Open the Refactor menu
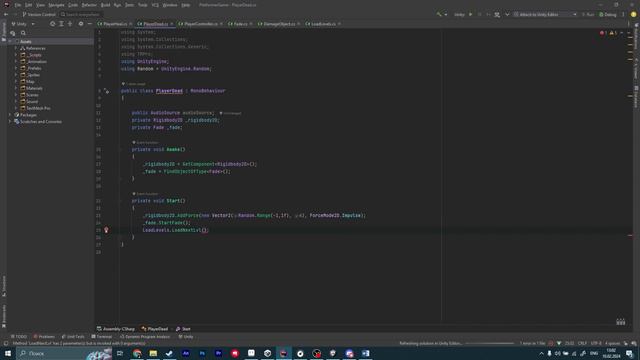This screenshot has width=640, height=360. (89, 5)
